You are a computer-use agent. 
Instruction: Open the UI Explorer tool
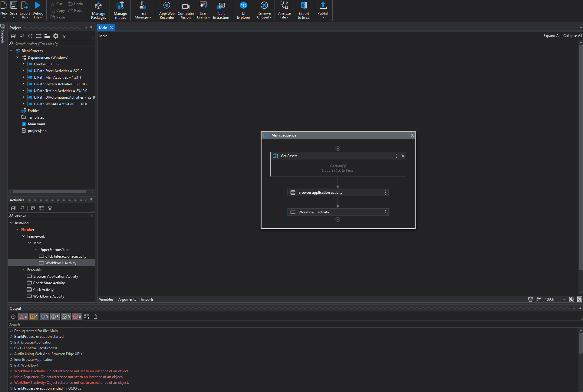tap(243, 10)
